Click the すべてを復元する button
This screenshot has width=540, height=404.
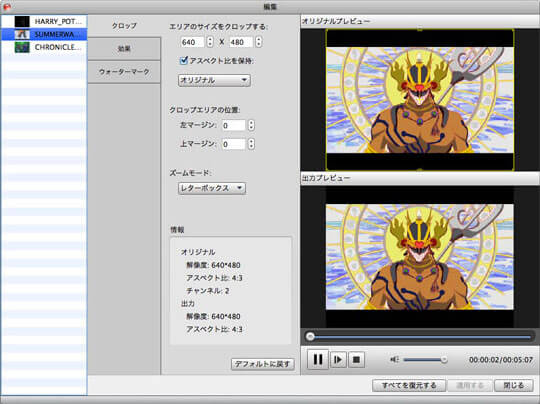(409, 385)
